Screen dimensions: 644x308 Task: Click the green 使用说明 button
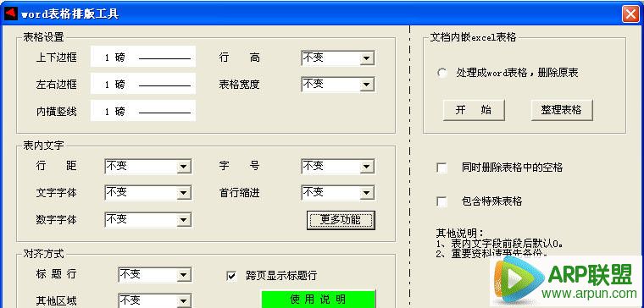point(319,299)
